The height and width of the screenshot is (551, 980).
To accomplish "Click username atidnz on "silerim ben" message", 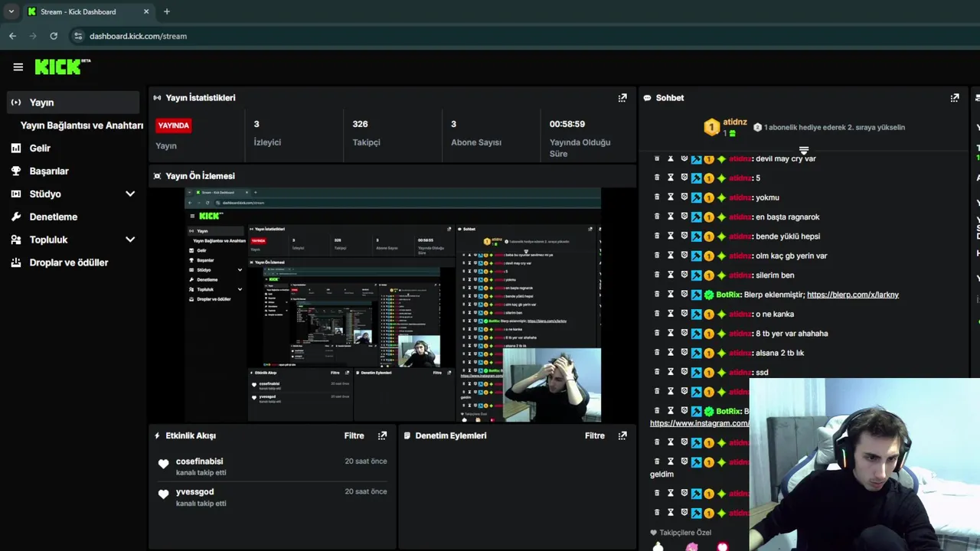I will (740, 275).
